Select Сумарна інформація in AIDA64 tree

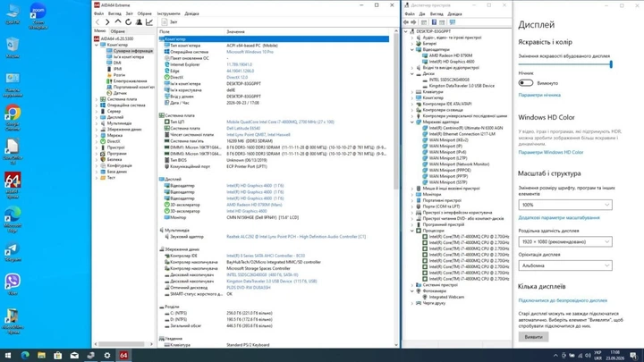coord(132,51)
